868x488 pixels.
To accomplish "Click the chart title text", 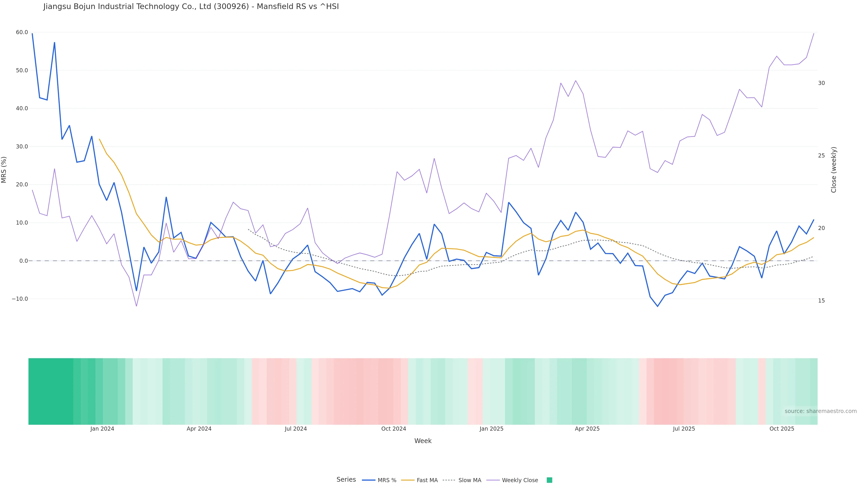I will pyautogui.click(x=191, y=6).
